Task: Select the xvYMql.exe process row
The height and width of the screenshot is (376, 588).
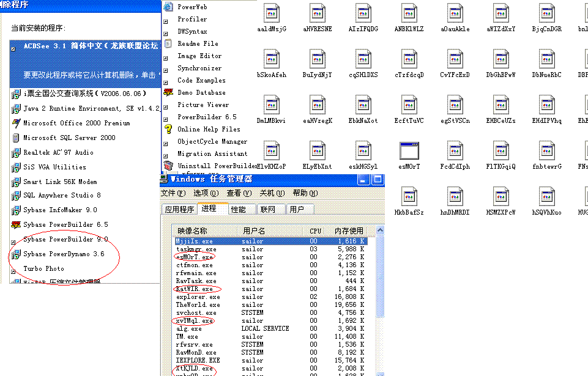Action: [x=271, y=321]
